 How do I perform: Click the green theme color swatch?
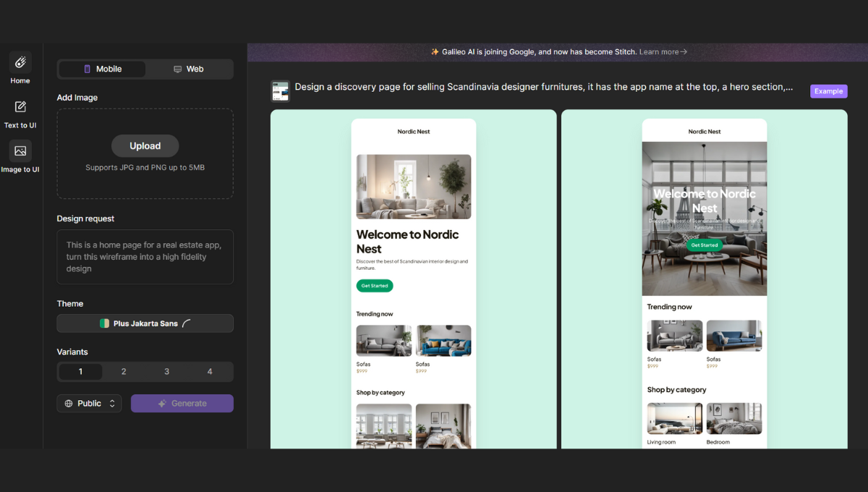coord(104,323)
